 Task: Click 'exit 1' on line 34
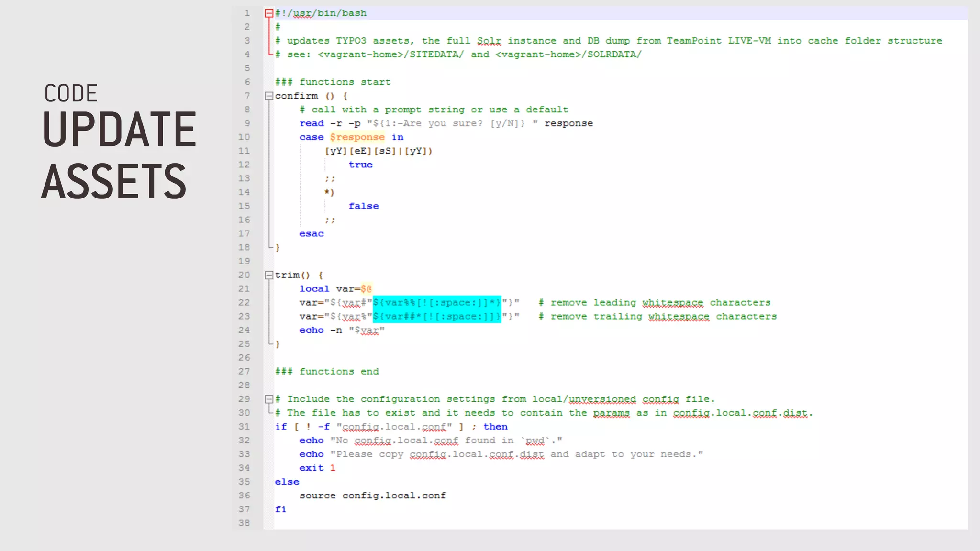click(x=317, y=468)
